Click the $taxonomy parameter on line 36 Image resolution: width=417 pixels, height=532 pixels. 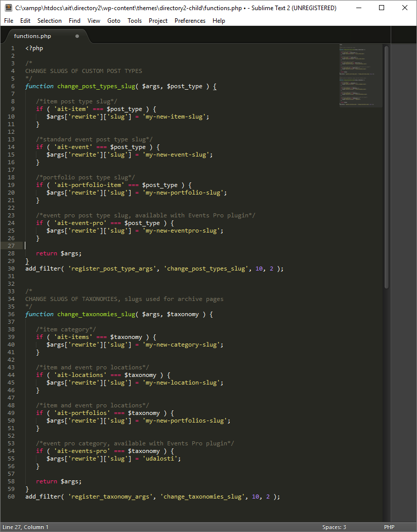[183, 314]
